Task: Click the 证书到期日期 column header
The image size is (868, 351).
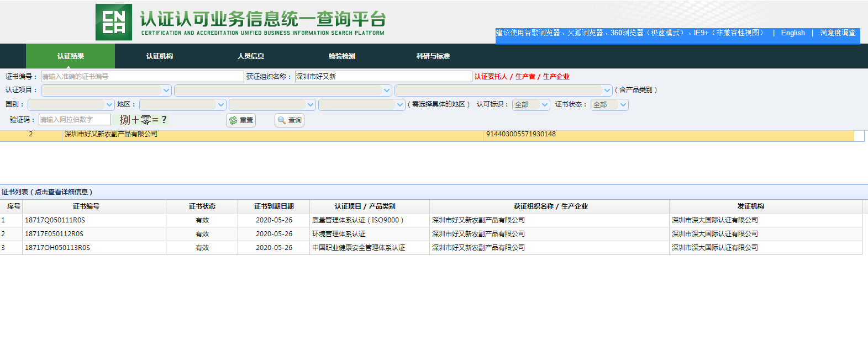Action: point(274,206)
